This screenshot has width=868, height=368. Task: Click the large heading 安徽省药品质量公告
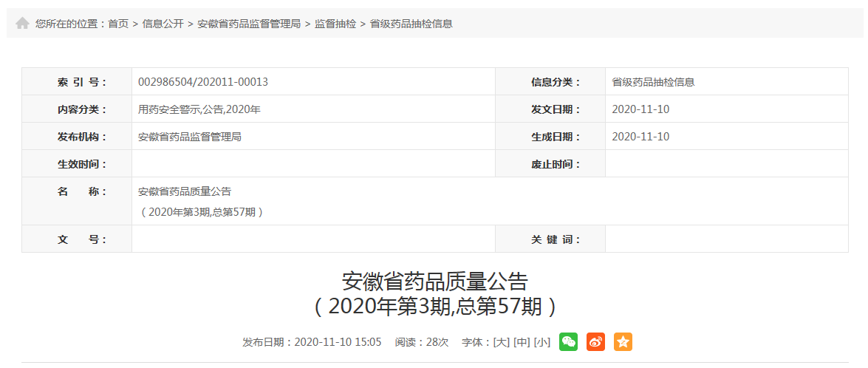coord(434,281)
